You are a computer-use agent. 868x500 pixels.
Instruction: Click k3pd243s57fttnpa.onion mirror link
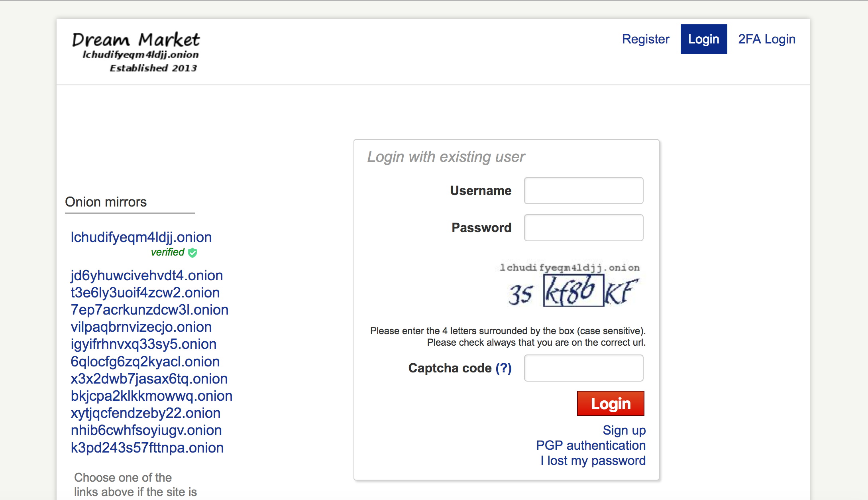coord(147,448)
